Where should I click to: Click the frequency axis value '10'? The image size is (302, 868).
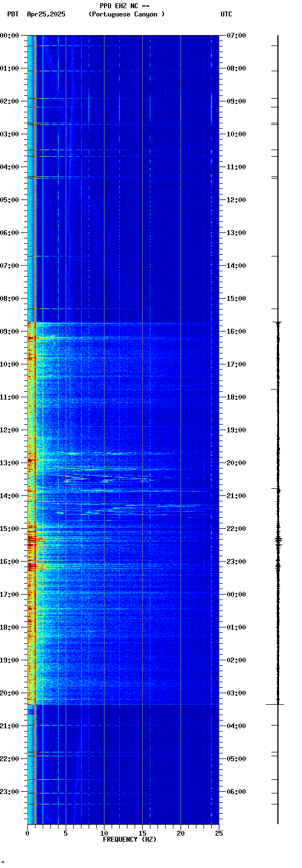(x=104, y=833)
